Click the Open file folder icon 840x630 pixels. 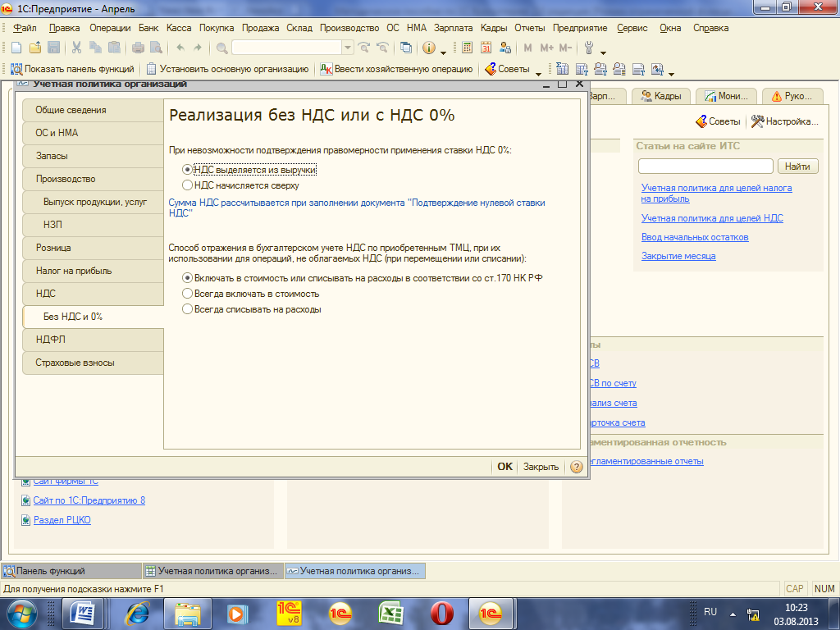click(x=34, y=48)
